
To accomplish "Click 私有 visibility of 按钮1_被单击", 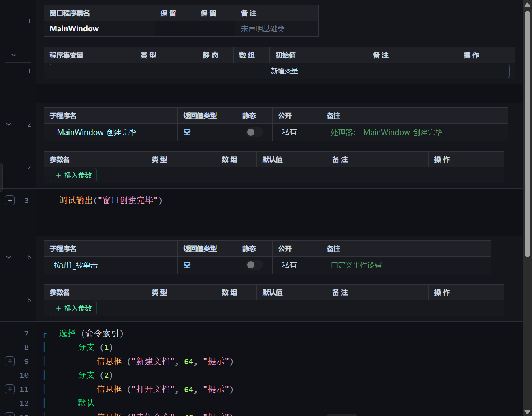I will pyautogui.click(x=289, y=265).
